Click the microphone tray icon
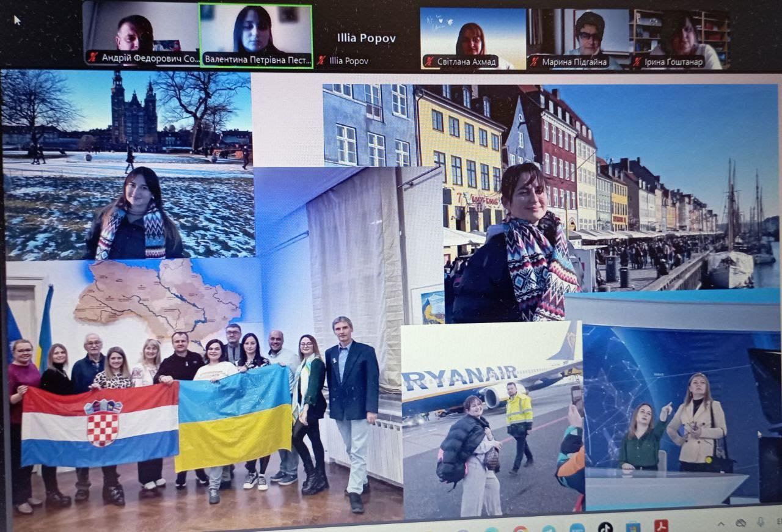The image size is (782, 532). [x=761, y=522]
